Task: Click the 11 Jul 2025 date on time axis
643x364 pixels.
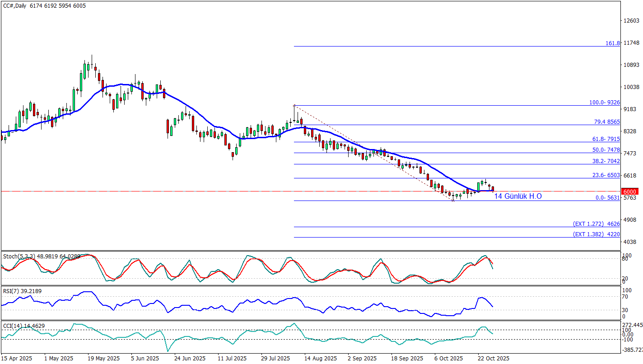Action: point(232,358)
